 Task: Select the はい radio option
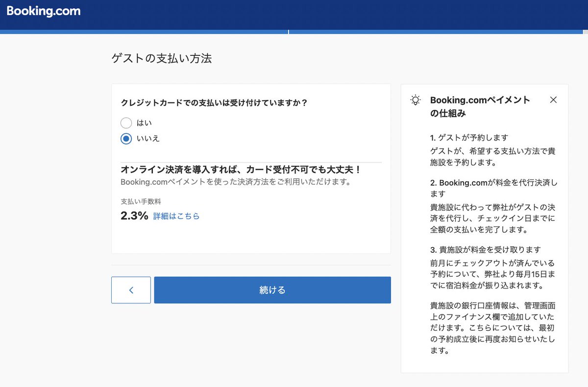tap(126, 123)
